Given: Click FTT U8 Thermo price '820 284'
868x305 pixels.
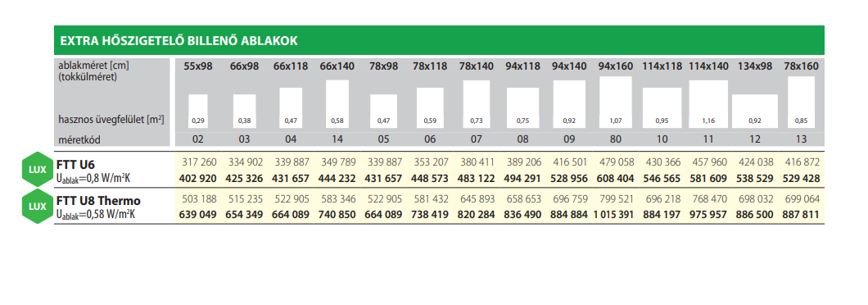Looking at the screenshot, I should (477, 215).
